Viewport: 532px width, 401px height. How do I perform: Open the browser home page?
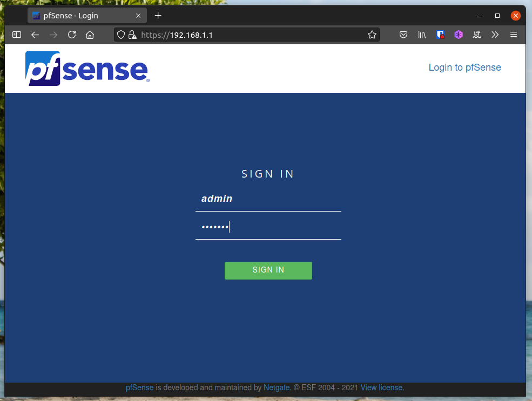[90, 35]
